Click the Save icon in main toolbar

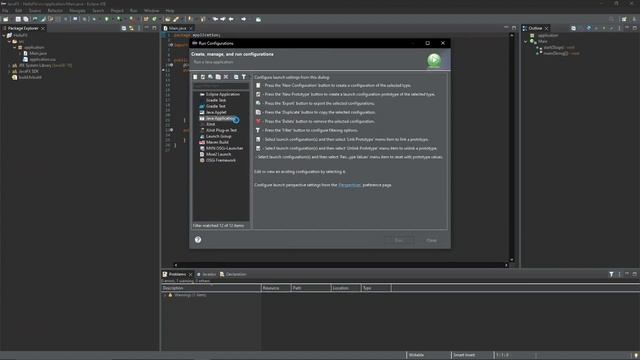pyautogui.click(x=18, y=19)
